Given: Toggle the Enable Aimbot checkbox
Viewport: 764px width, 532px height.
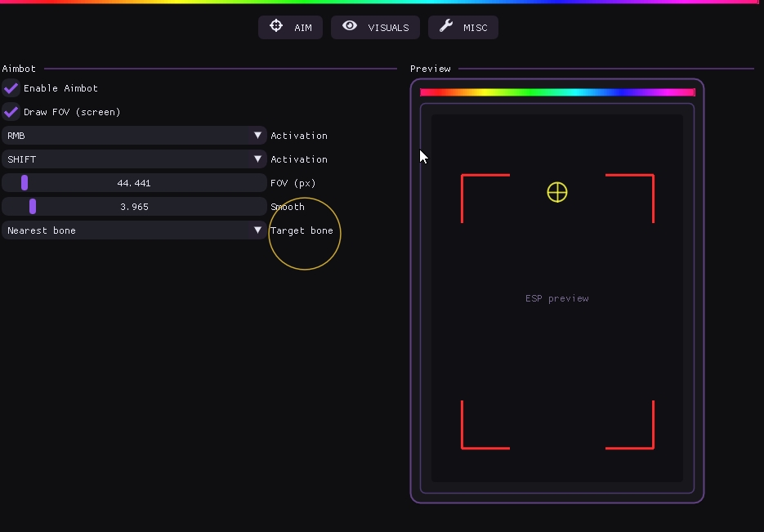Looking at the screenshot, I should tap(11, 88).
